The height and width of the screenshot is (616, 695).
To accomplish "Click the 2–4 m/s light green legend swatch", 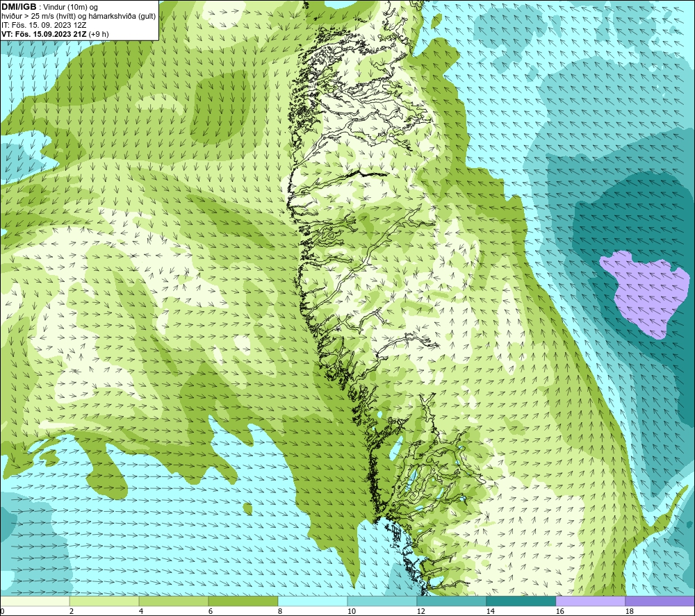I will click(104, 601).
